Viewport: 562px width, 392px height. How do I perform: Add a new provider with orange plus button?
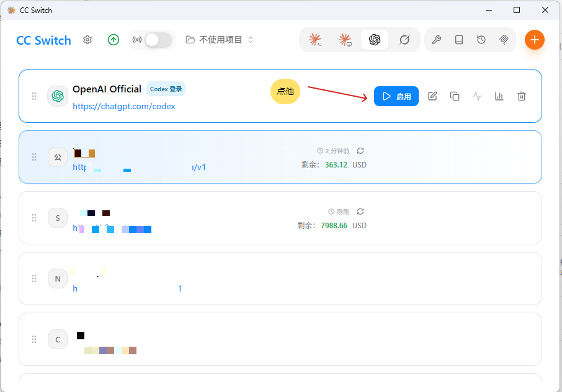pos(535,40)
